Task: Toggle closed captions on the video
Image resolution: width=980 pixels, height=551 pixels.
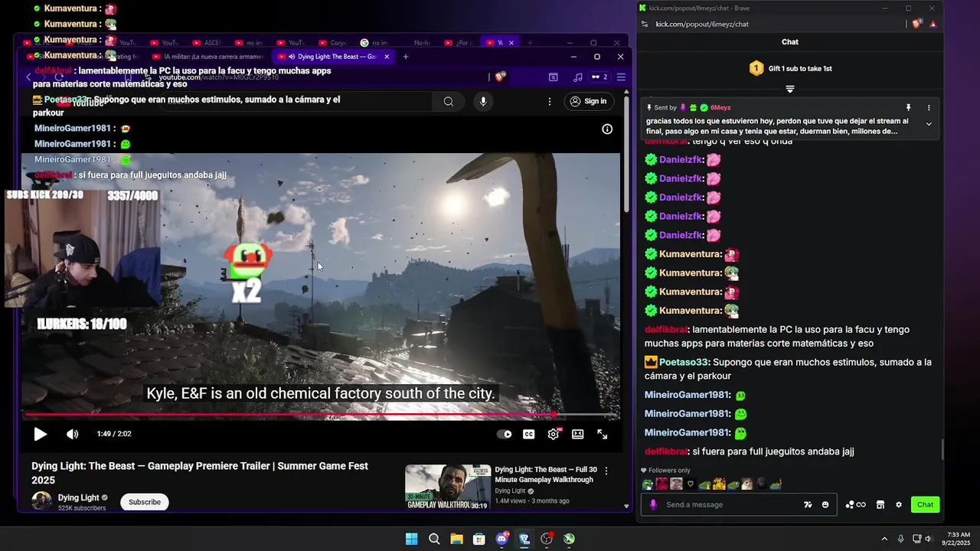Action: (x=528, y=434)
